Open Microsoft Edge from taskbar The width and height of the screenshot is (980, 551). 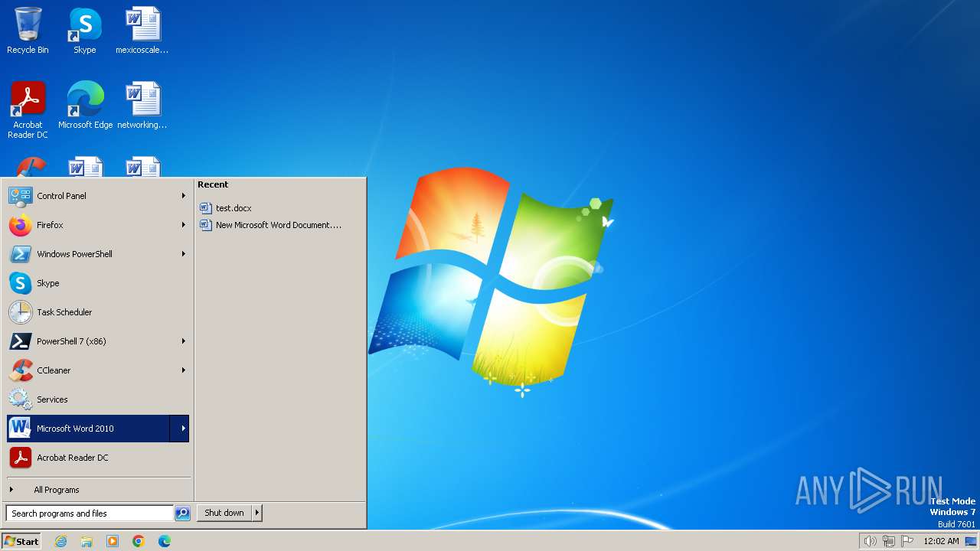click(165, 541)
